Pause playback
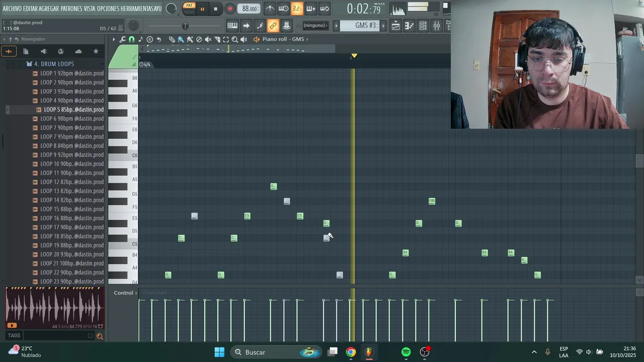This screenshot has height=362, width=644. coord(202,9)
